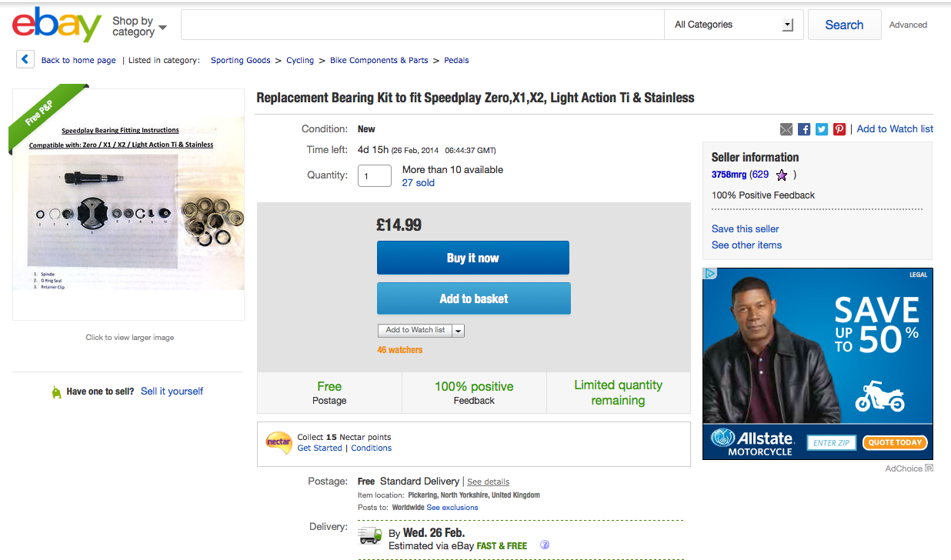The image size is (951, 560).
Task: Click the back arrow to home page
Action: click(25, 59)
